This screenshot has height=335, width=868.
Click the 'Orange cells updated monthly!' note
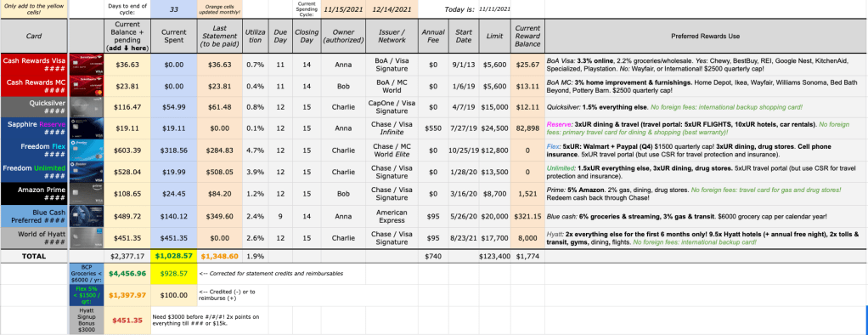(219, 9)
